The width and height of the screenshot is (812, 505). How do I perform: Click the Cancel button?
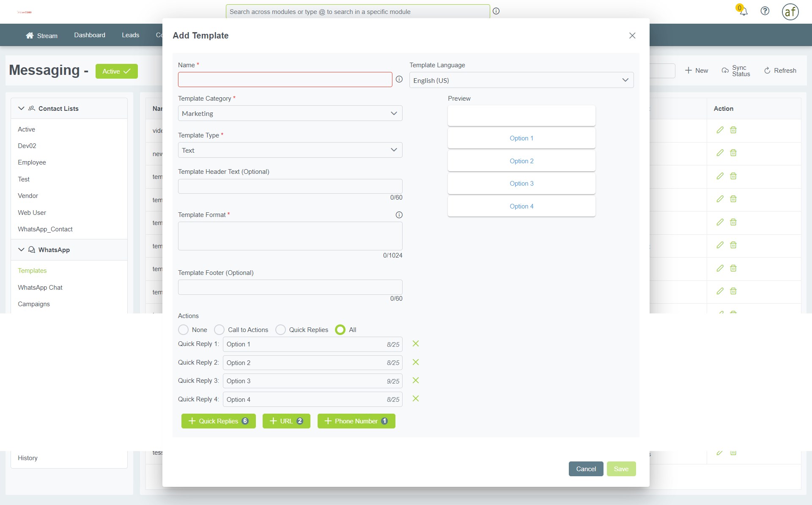(x=586, y=469)
